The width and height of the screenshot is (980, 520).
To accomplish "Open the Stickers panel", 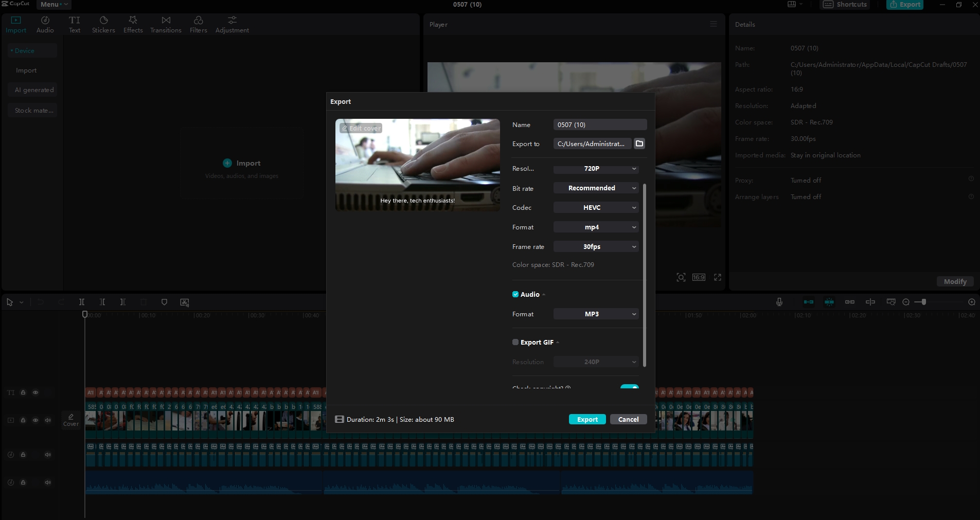I will click(103, 24).
